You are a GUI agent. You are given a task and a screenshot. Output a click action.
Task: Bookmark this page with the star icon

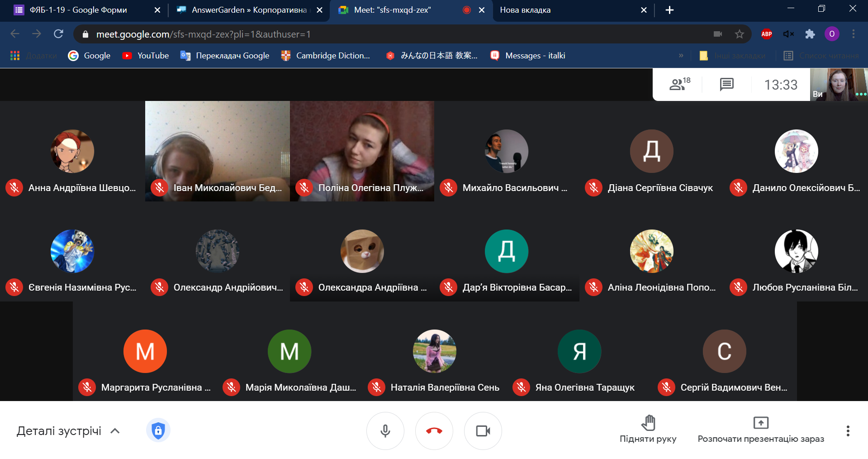[739, 34]
